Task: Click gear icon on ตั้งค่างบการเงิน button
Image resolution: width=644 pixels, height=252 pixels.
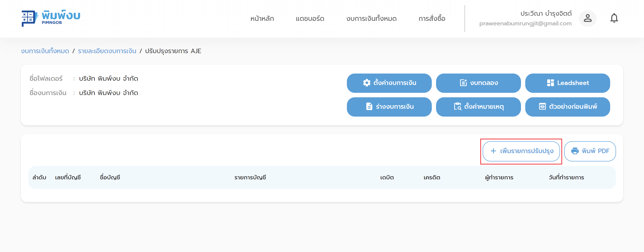Action: (x=367, y=83)
